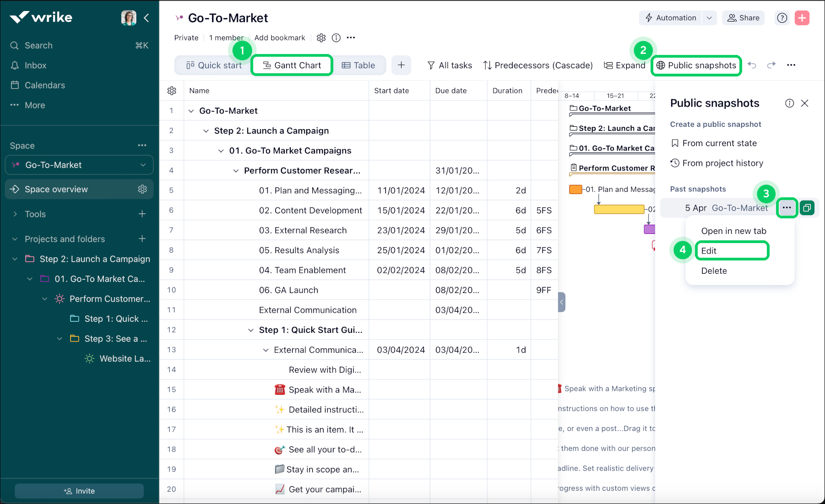Click the red create-new plus button
This screenshot has width=825, height=504.
tap(802, 18)
